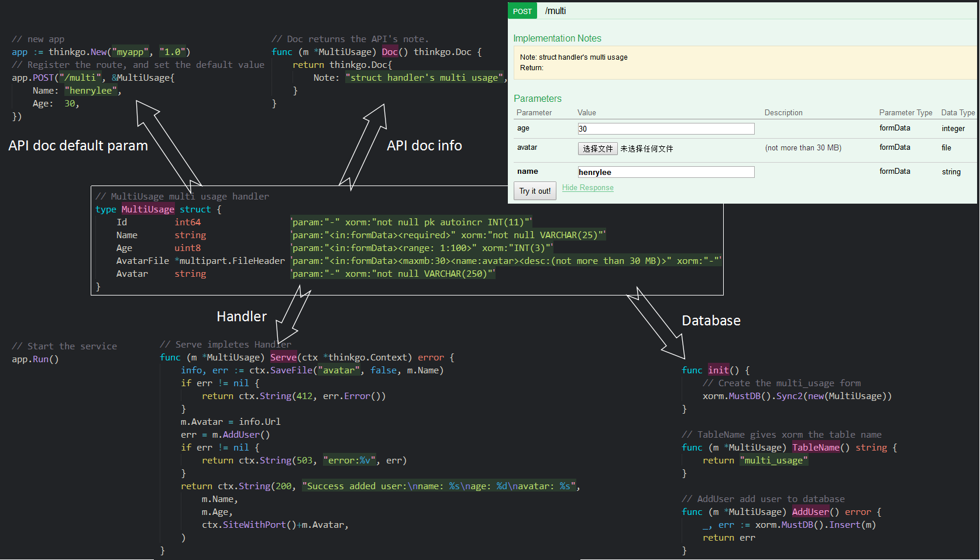Click the "// Doc returns the API's note." comment
Viewport: 980px width, 560px height.
(x=350, y=39)
